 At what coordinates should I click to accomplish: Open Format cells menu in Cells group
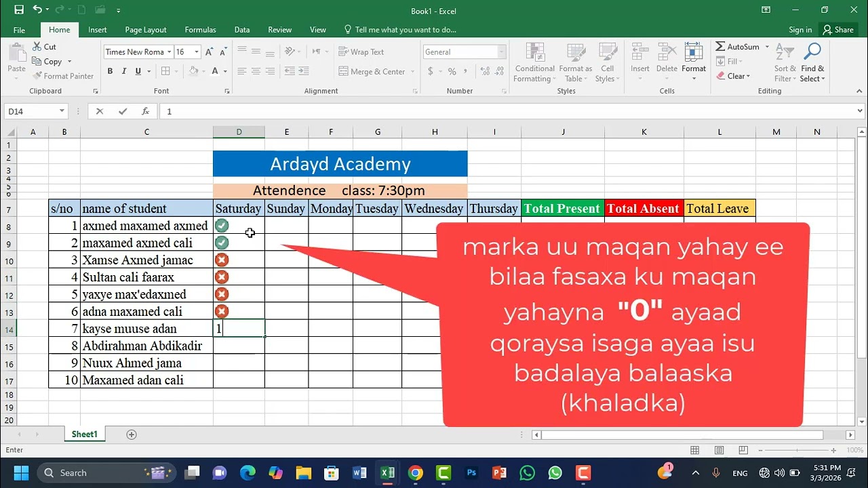(694, 61)
